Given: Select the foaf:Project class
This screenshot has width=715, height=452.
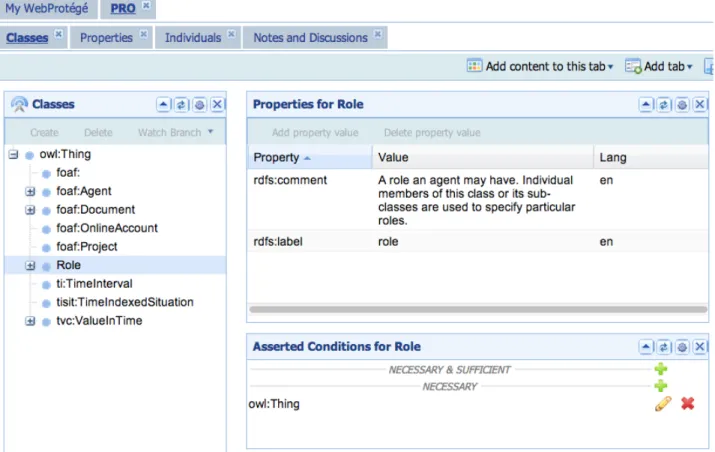Looking at the screenshot, I should pos(87,247).
